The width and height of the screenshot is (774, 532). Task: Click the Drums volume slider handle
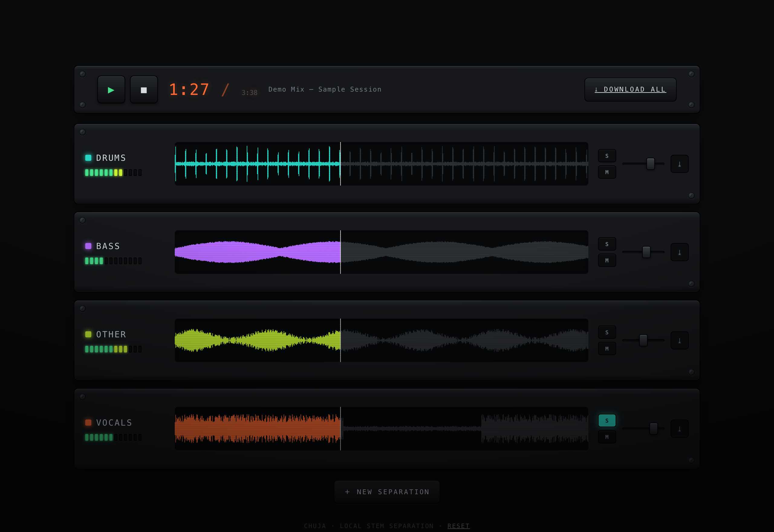(x=650, y=164)
